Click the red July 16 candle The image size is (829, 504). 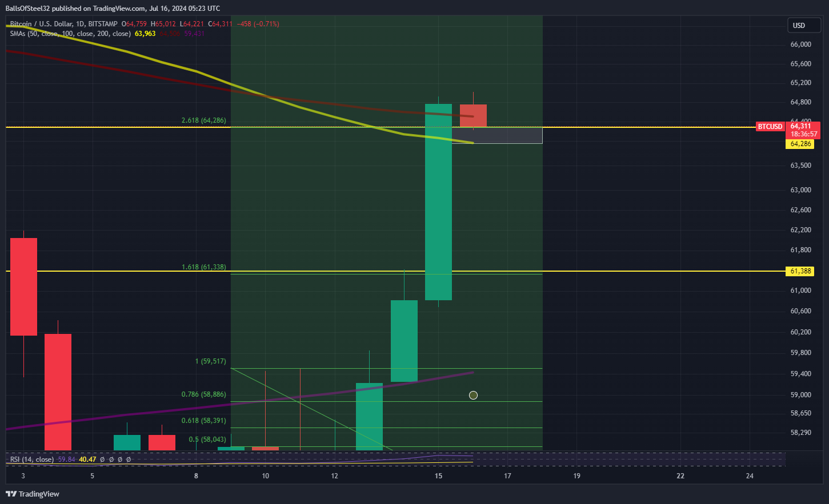coord(473,116)
